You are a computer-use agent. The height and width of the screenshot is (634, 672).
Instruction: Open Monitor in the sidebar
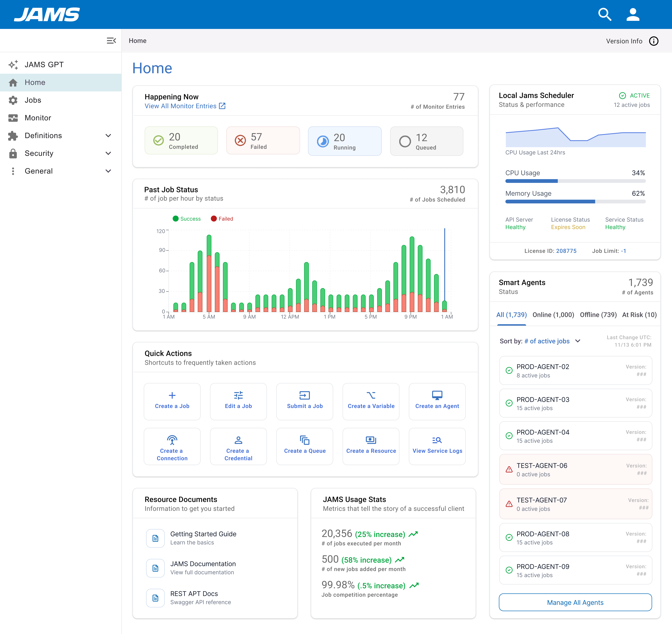(x=38, y=118)
